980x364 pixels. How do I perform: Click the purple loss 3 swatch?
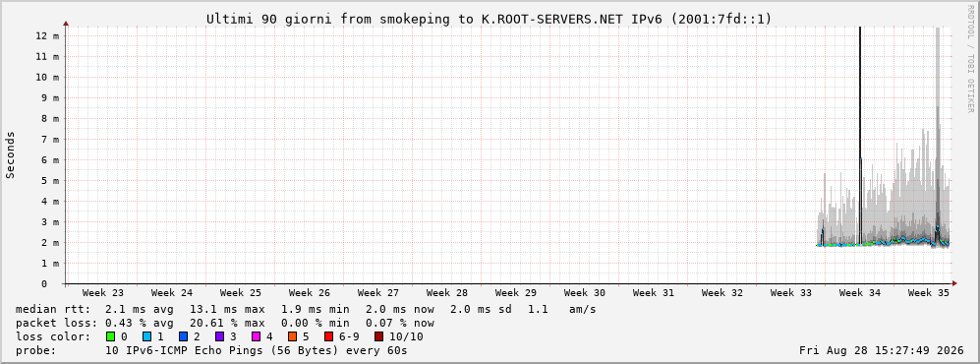[x=220, y=336]
